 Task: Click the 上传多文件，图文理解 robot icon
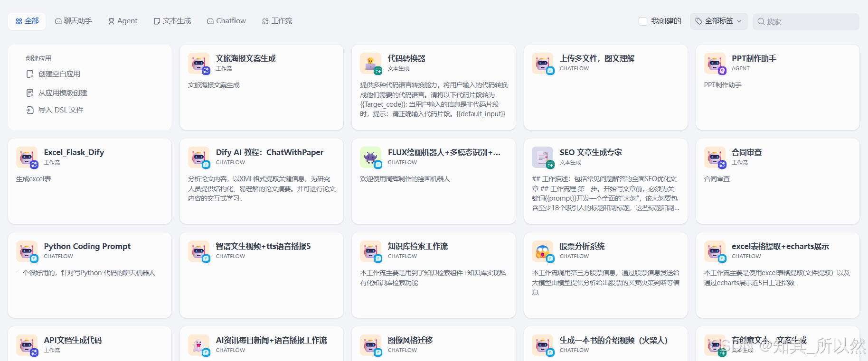pyautogui.click(x=542, y=63)
